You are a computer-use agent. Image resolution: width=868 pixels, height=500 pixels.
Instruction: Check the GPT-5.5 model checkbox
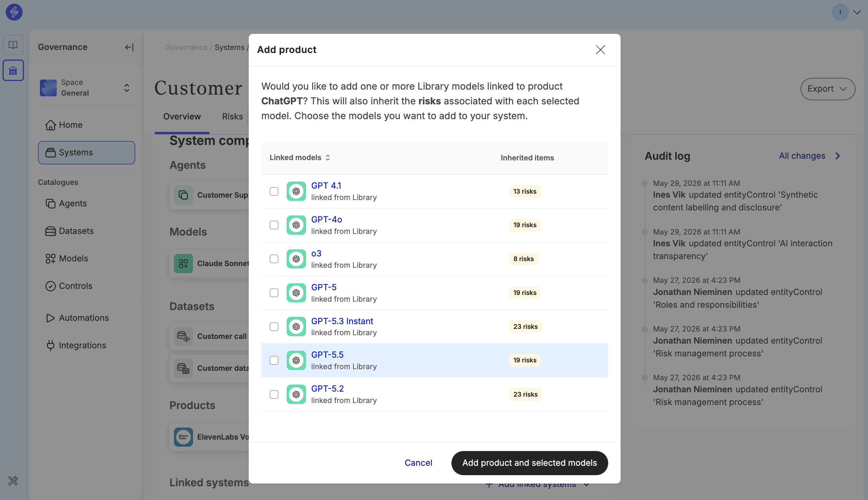274,360
